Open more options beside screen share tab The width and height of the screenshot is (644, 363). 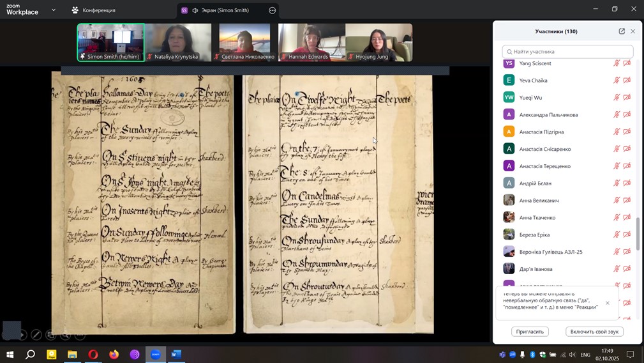pyautogui.click(x=273, y=10)
